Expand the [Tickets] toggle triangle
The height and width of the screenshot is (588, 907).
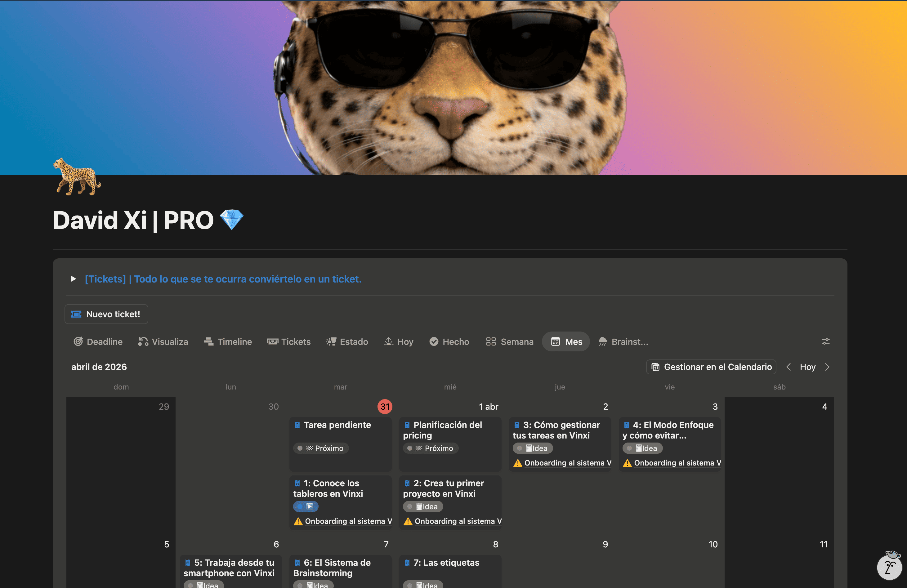[73, 279]
